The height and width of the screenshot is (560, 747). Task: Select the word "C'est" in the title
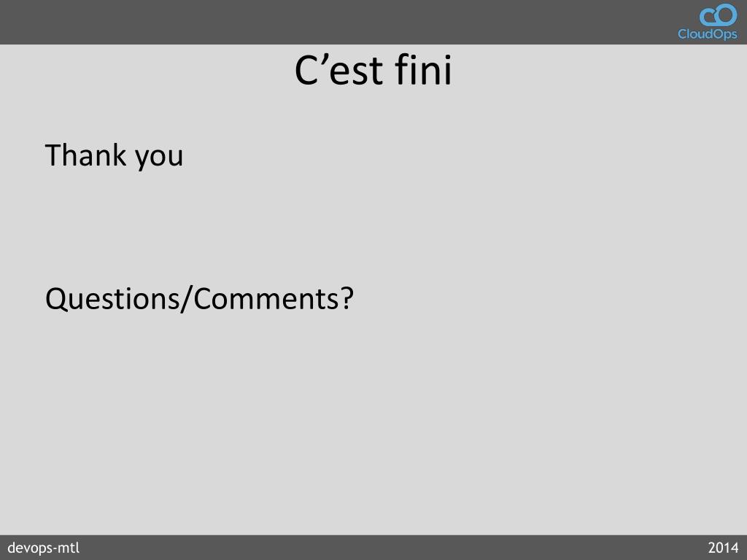pyautogui.click(x=339, y=71)
